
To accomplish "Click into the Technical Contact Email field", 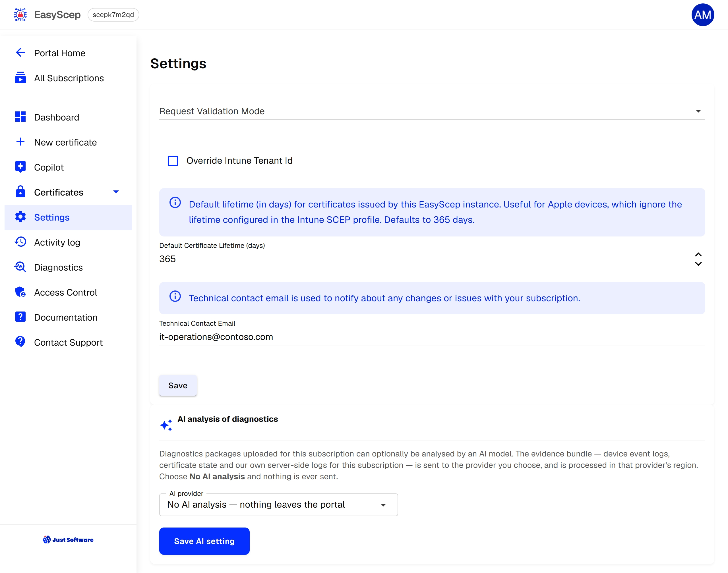I will pyautogui.click(x=432, y=337).
